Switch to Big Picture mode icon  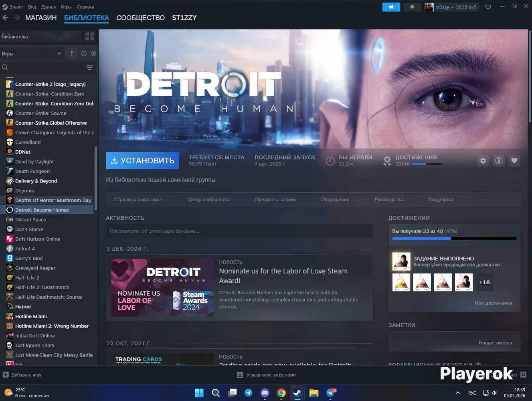click(x=488, y=7)
